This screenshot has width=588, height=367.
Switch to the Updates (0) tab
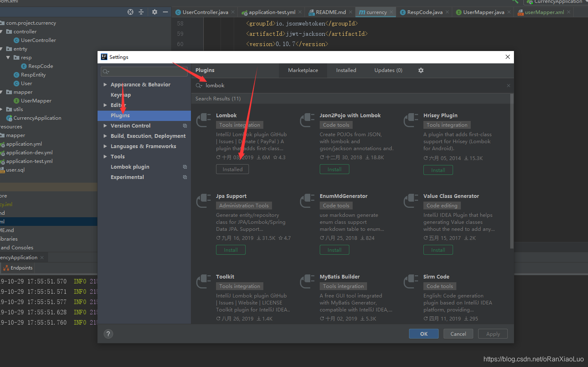[x=388, y=70]
